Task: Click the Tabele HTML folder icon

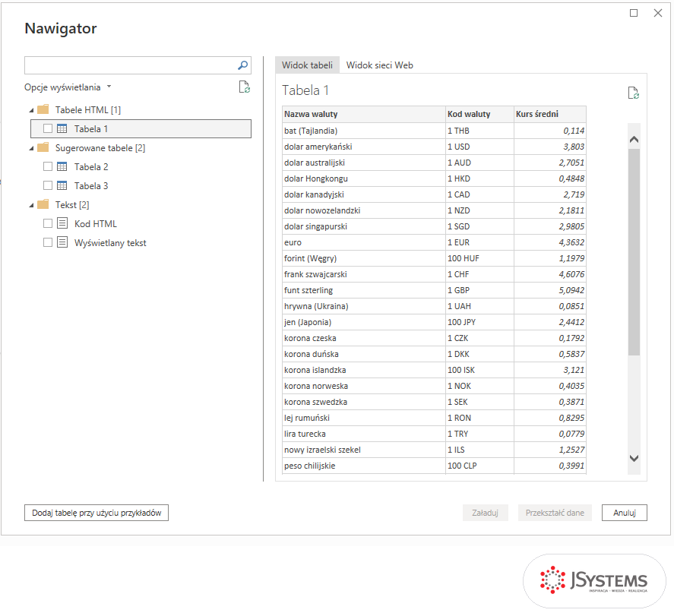Action: (43, 109)
